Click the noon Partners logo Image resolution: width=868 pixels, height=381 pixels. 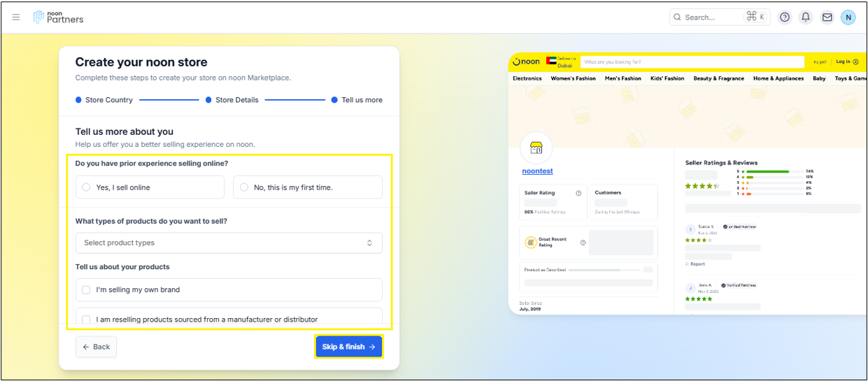59,17
